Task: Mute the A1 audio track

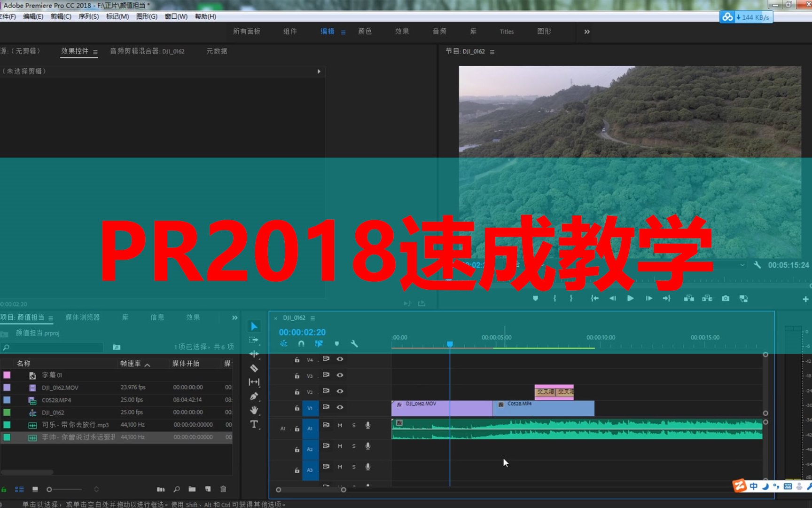Action: (x=340, y=425)
